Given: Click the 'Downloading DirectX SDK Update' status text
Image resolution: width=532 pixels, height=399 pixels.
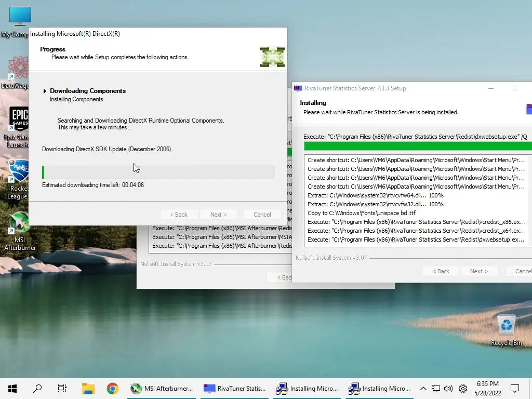Looking at the screenshot, I should coord(109,149).
